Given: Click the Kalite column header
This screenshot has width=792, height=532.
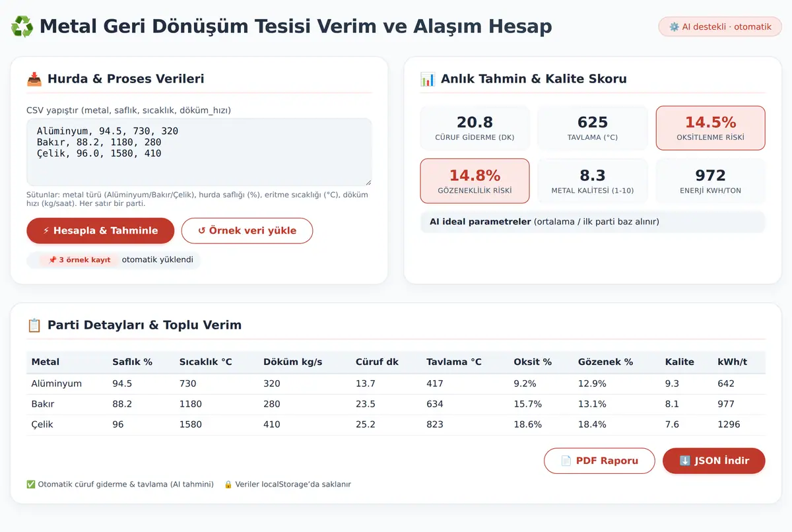Looking at the screenshot, I should 680,362.
